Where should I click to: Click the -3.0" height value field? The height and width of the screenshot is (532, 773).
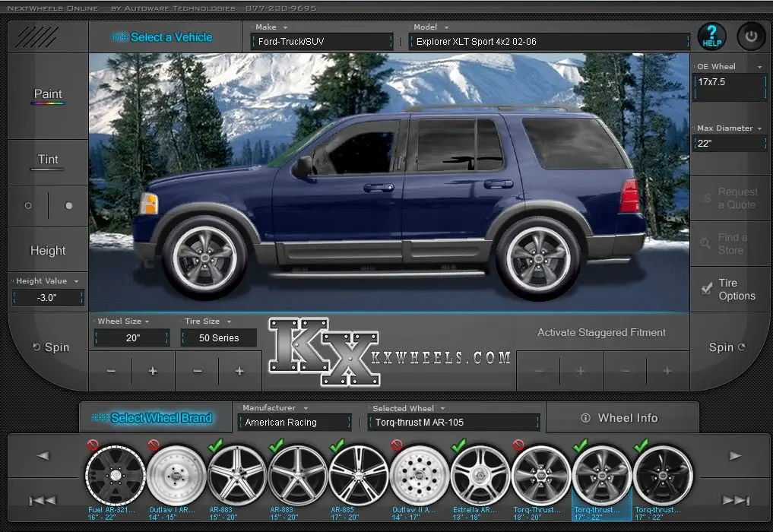tap(47, 298)
